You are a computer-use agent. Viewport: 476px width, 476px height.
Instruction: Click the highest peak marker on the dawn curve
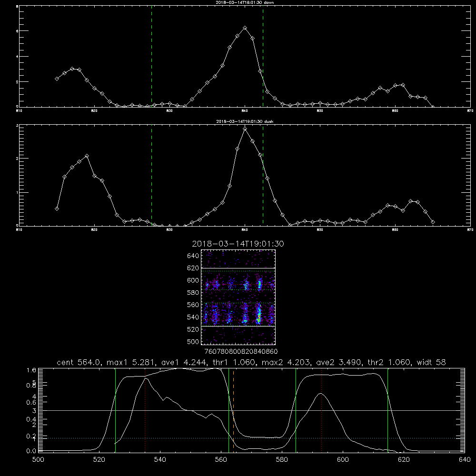pos(245,28)
